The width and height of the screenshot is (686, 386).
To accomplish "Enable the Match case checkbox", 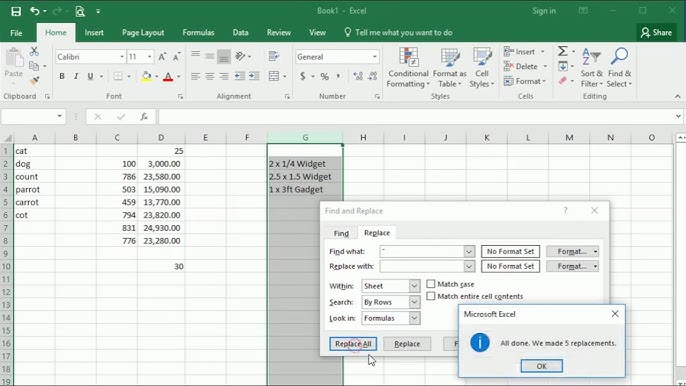I will [x=431, y=284].
